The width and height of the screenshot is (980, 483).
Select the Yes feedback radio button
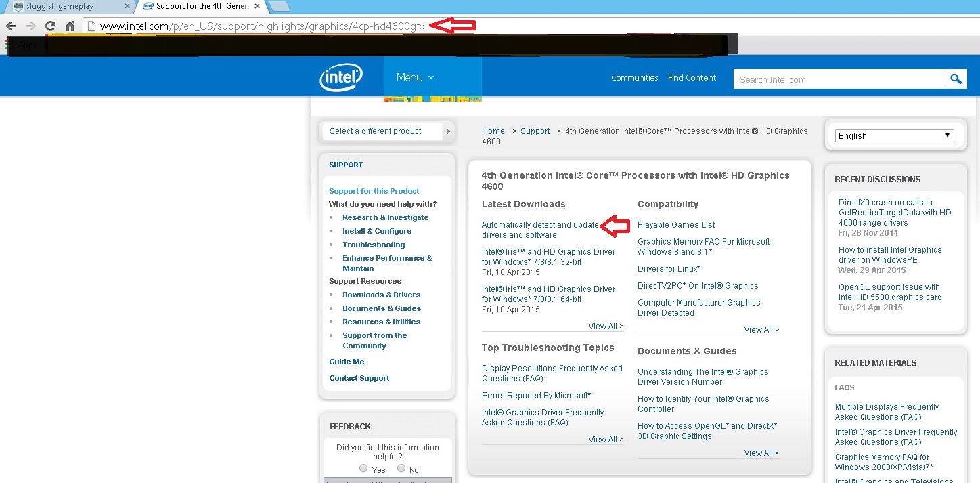coord(363,469)
